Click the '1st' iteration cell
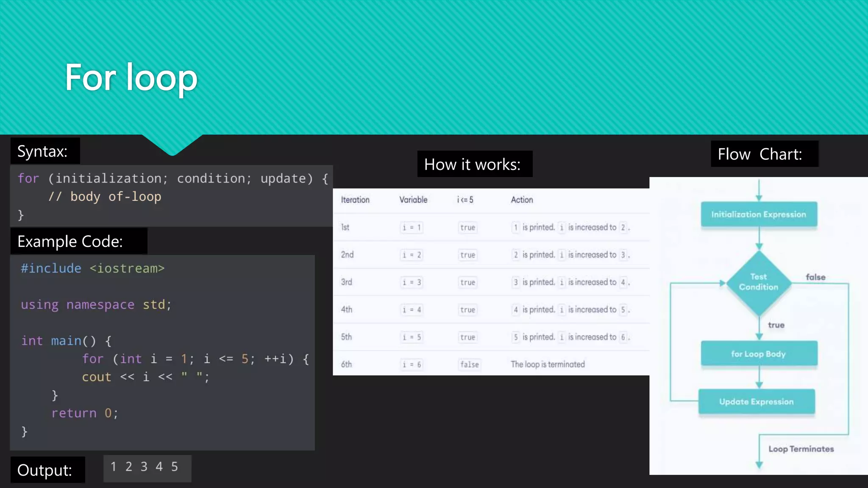 coord(345,227)
